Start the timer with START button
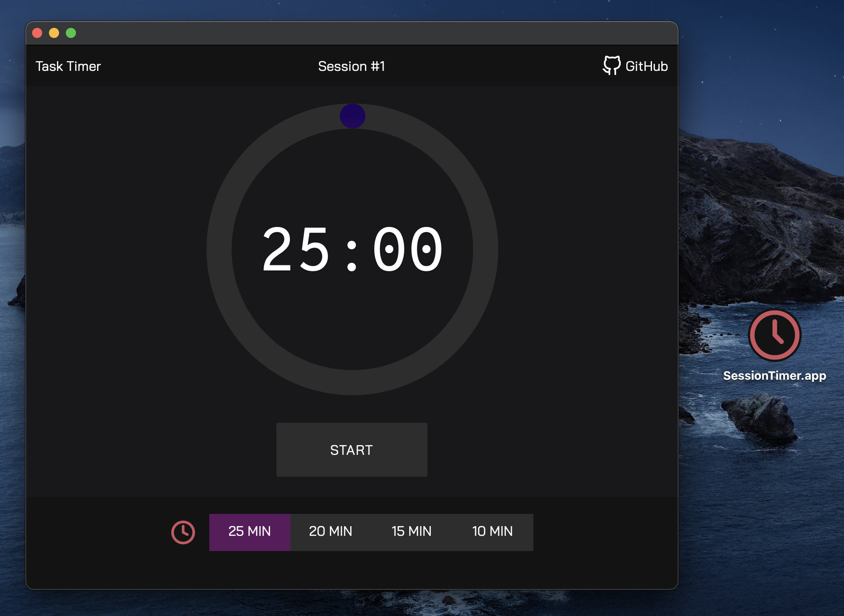Screen dimensions: 844x616 click(352, 450)
